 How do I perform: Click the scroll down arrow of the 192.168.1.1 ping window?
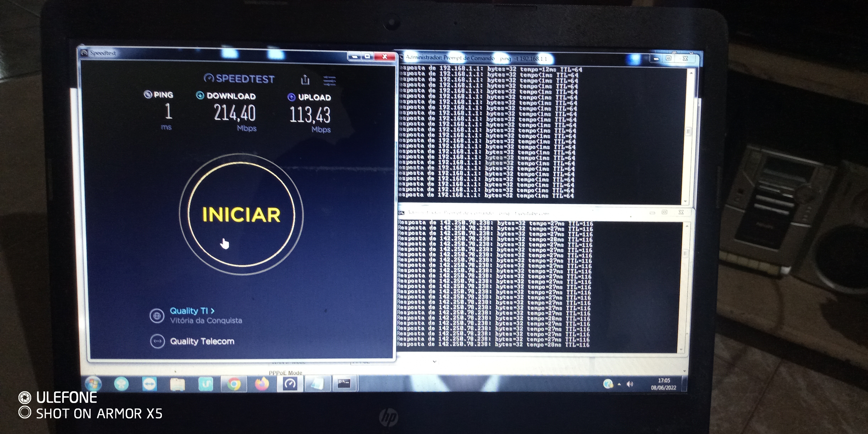coord(685,201)
